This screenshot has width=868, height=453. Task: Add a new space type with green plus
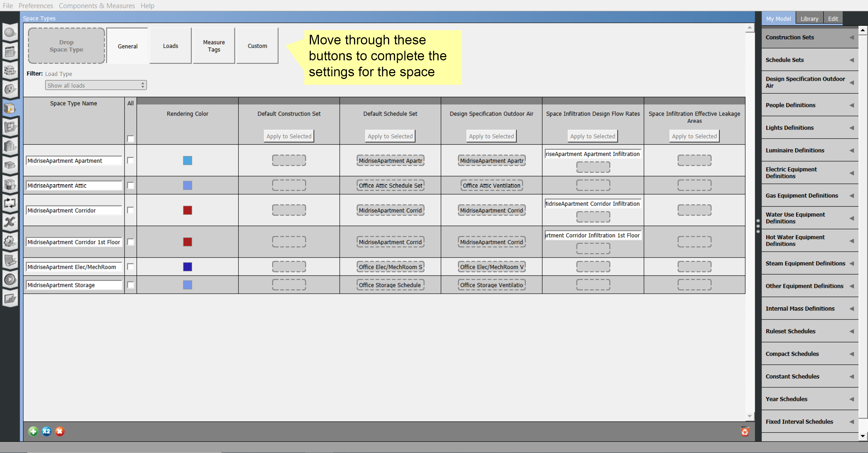pos(33,431)
